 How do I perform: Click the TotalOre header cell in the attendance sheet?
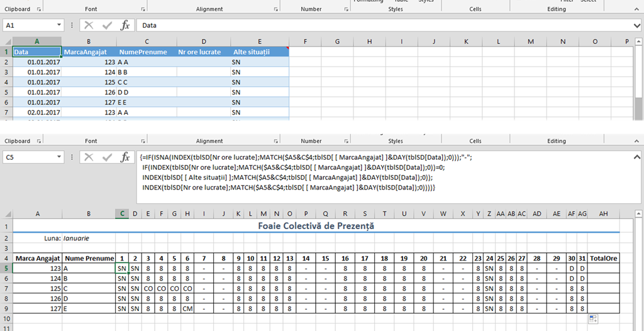603,258
